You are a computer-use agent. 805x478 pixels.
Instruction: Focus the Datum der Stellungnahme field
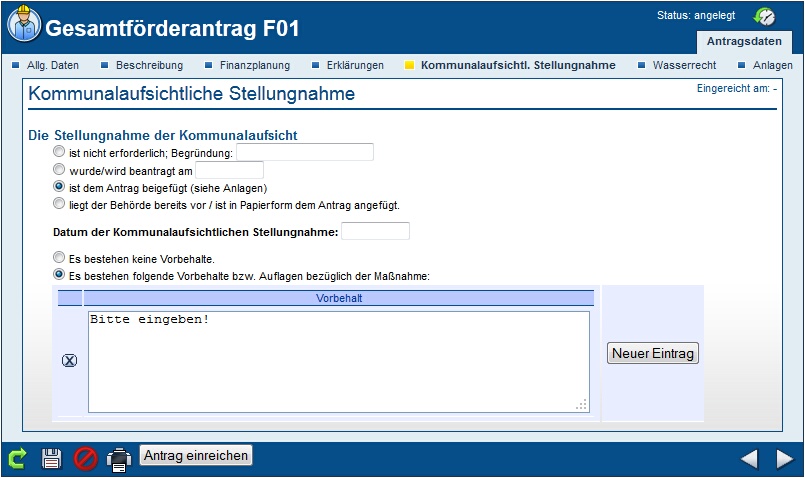(x=375, y=231)
